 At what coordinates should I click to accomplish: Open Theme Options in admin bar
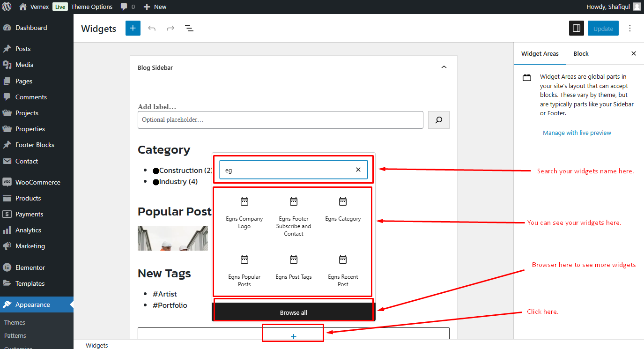(92, 7)
